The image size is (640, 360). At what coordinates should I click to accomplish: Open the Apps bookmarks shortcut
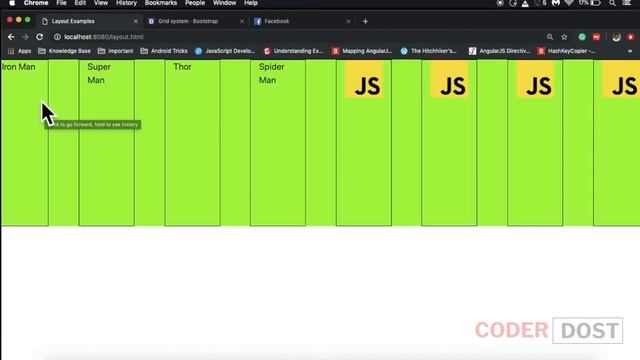tap(20, 51)
